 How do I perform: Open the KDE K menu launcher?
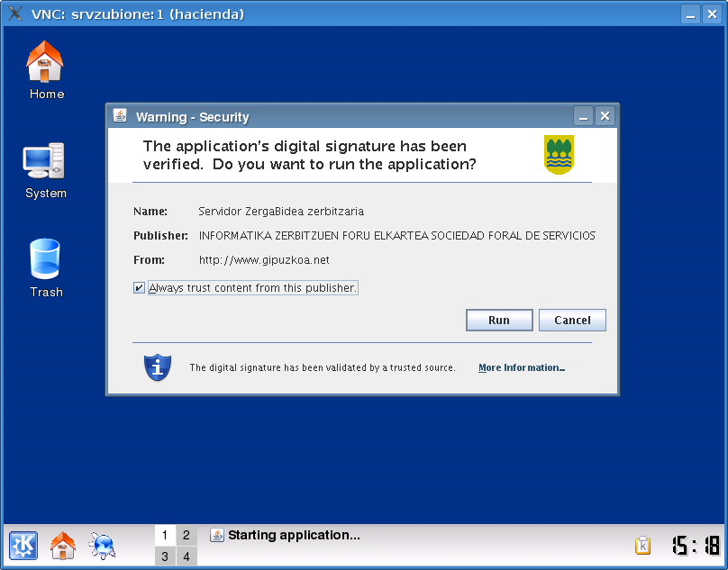point(23,546)
